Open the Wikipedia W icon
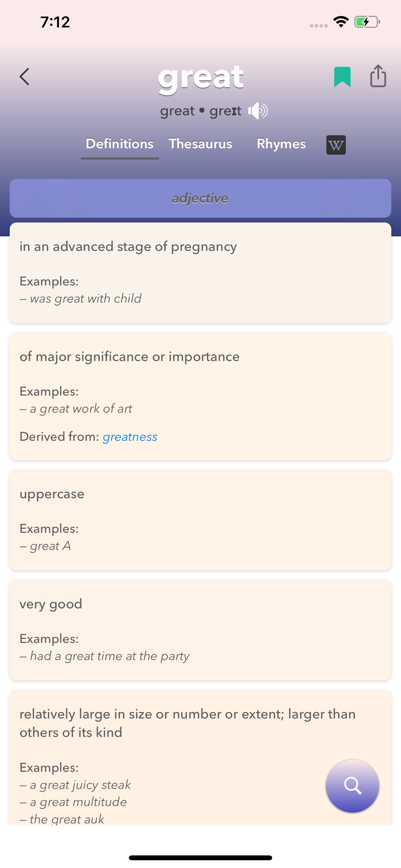401x868 pixels. (x=336, y=145)
